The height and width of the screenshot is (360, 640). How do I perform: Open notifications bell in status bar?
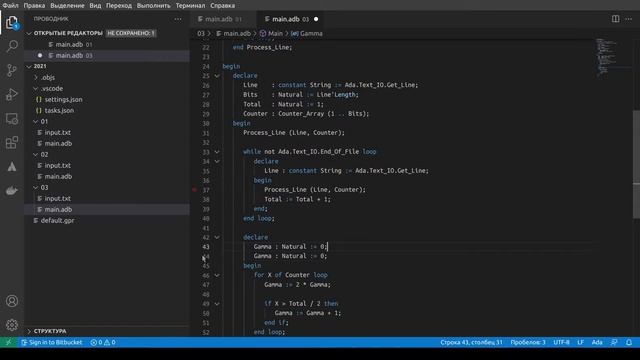coord(629,342)
